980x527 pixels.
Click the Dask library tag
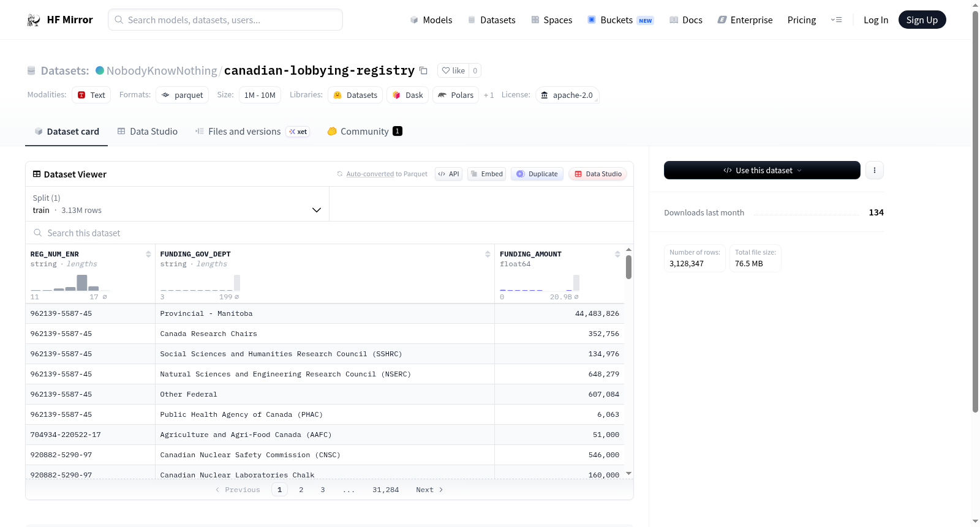pos(408,95)
